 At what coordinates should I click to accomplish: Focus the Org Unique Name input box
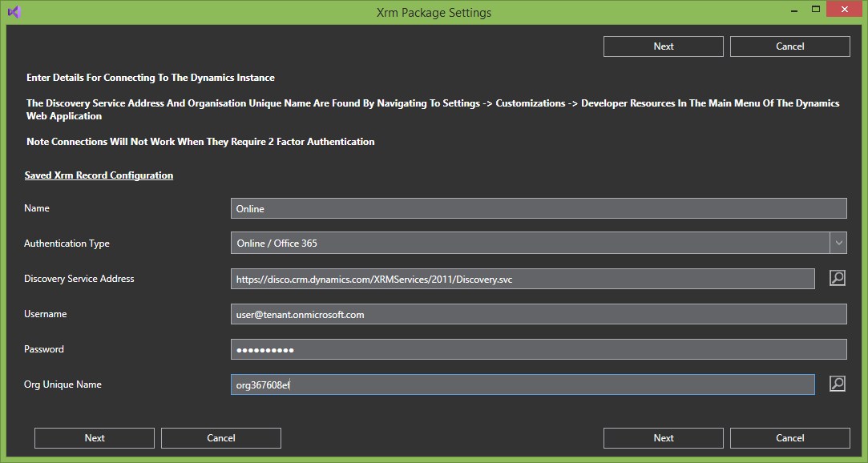point(522,384)
